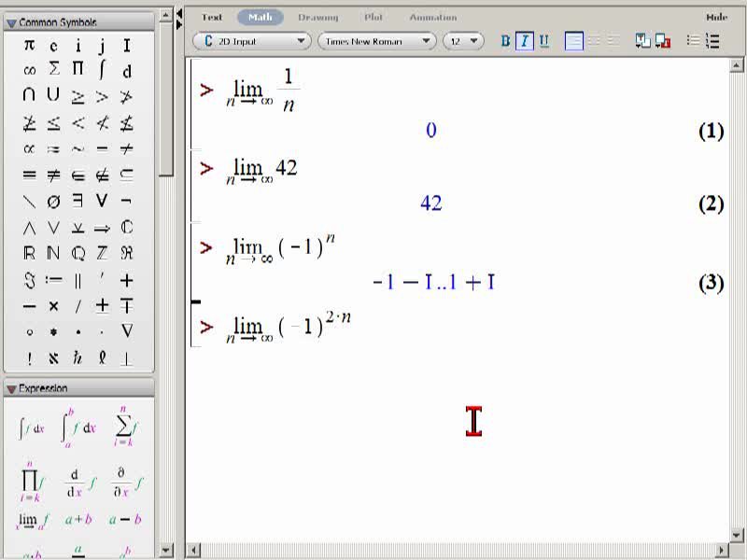This screenshot has height=560, width=747.
Task: Insert the greater-than-or-equal symbol
Action: click(x=78, y=97)
